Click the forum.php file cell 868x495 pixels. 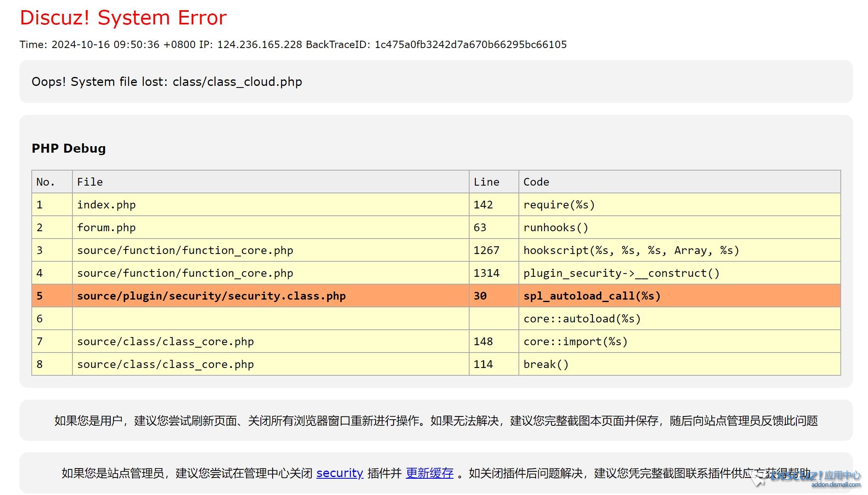(271, 227)
